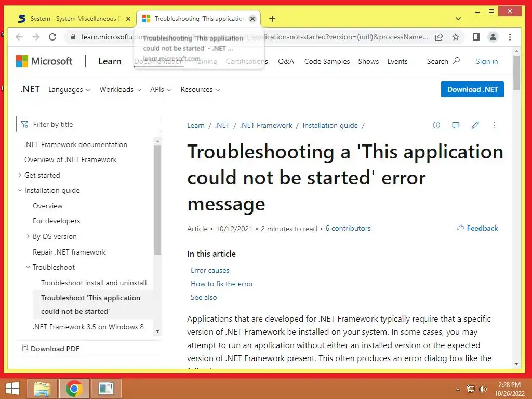Expand the Get started tree node
This screenshot has height=399, width=532.
[x=20, y=175]
